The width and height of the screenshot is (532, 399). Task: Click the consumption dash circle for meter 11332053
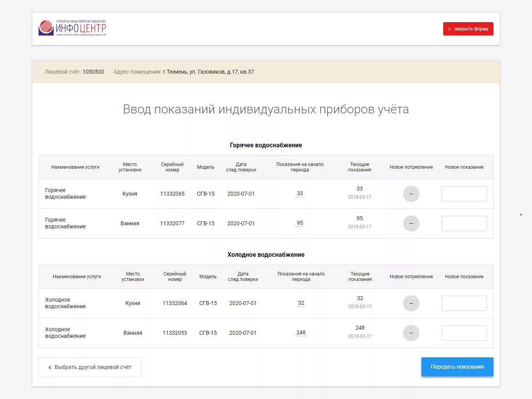[411, 333]
